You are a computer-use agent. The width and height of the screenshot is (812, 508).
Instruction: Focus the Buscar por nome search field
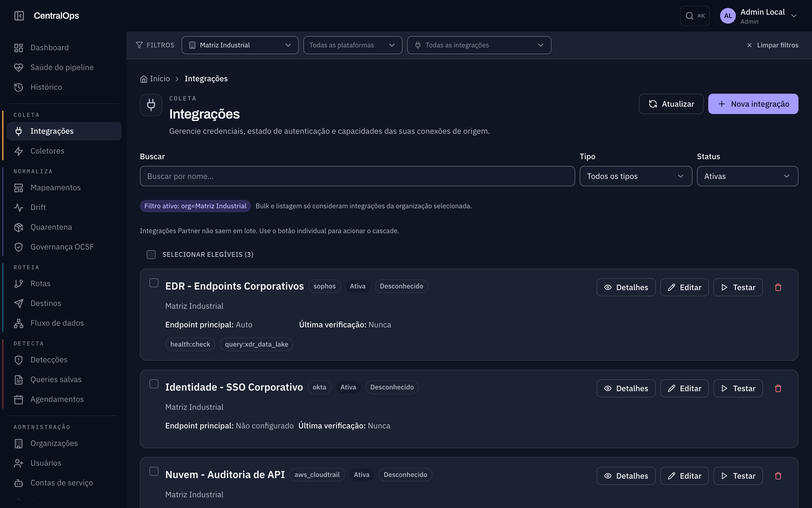click(x=357, y=176)
